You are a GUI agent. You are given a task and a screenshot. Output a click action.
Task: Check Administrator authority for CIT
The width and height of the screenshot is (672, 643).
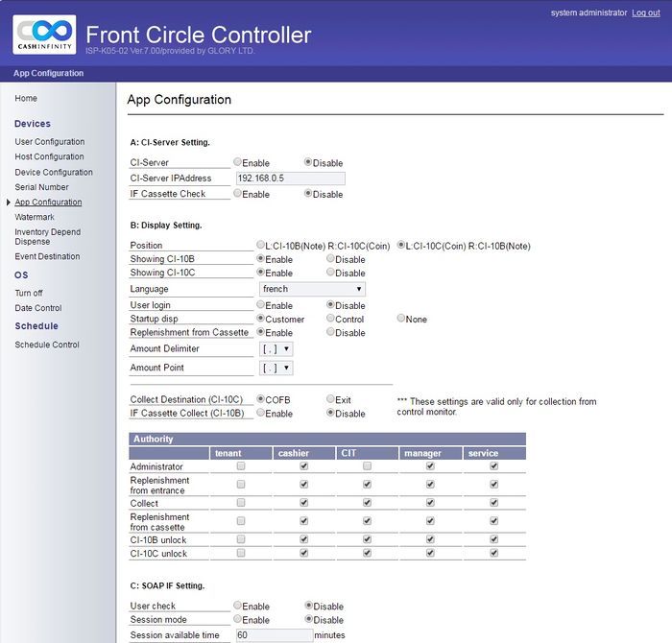click(x=367, y=465)
